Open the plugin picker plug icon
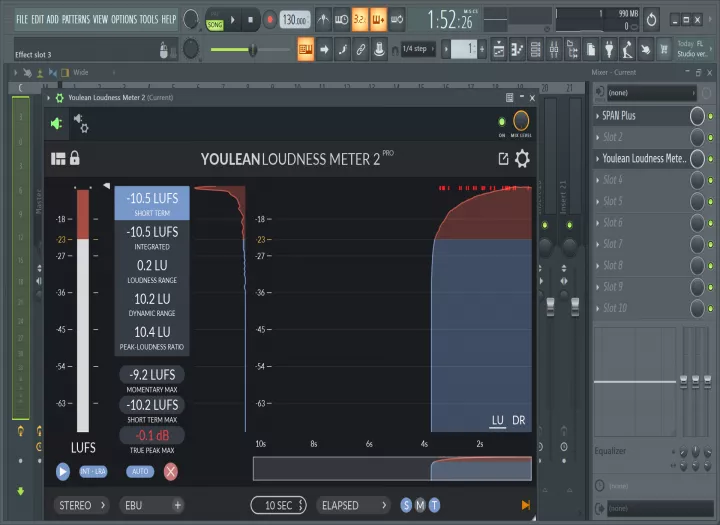 click(x=609, y=49)
